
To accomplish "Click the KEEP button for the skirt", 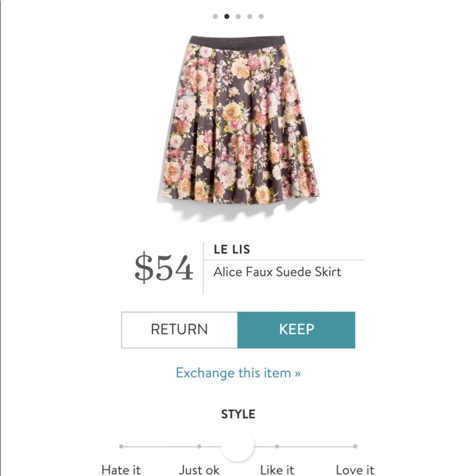I will [x=297, y=329].
